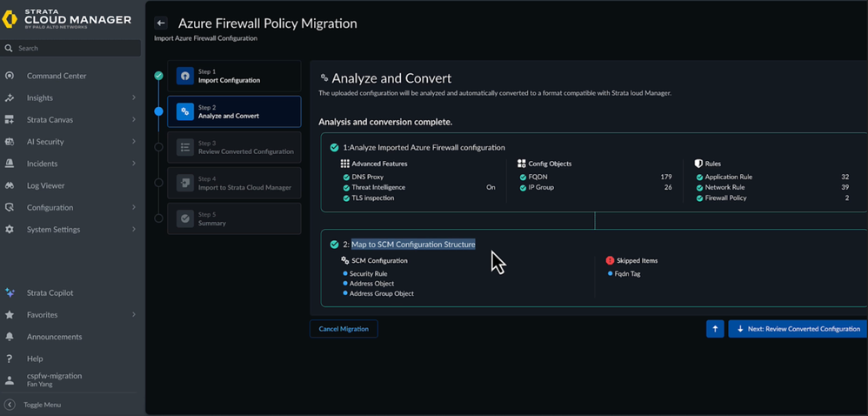Screen dimensions: 868x416
Task: Expand the AI Security chevron
Action: click(134, 142)
